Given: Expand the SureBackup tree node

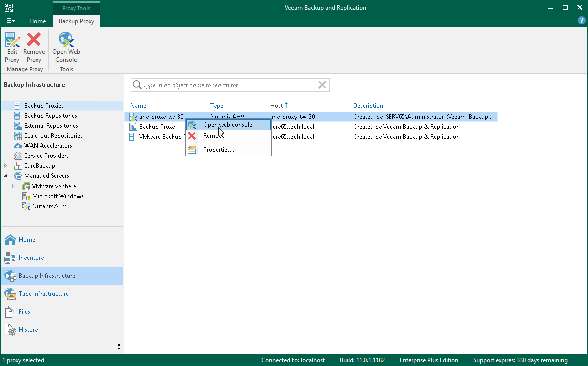Looking at the screenshot, I should click(5, 165).
